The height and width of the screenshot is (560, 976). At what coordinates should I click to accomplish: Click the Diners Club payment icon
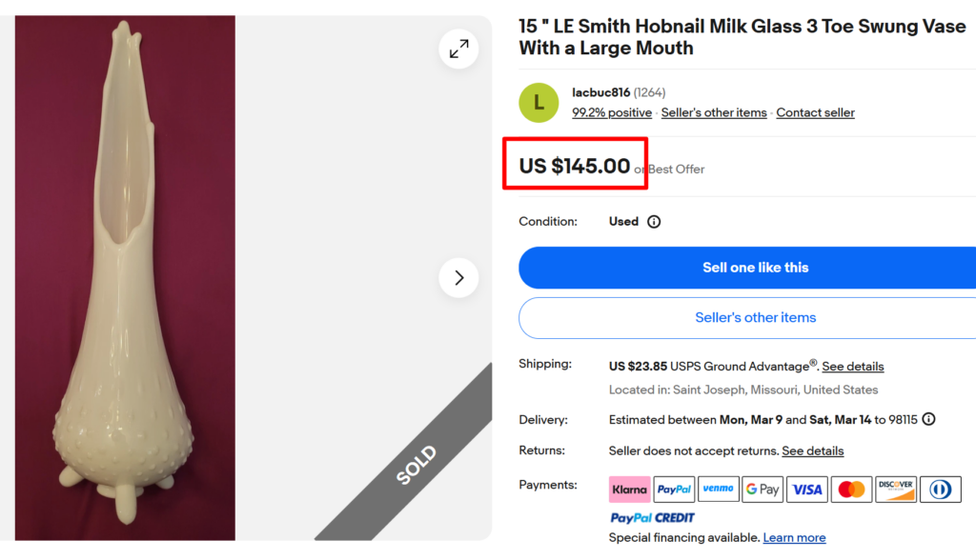click(940, 489)
